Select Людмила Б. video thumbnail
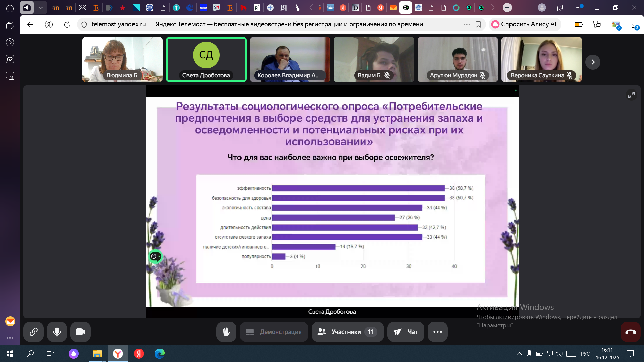 [x=122, y=59]
